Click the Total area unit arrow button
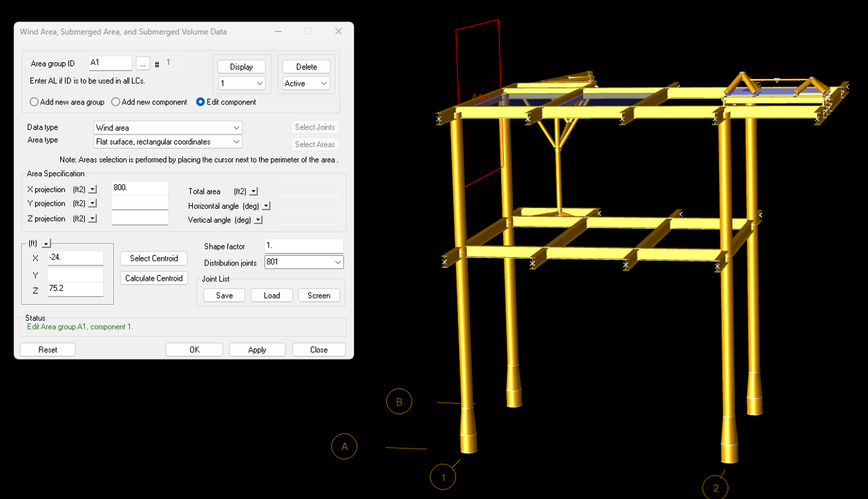 (254, 191)
